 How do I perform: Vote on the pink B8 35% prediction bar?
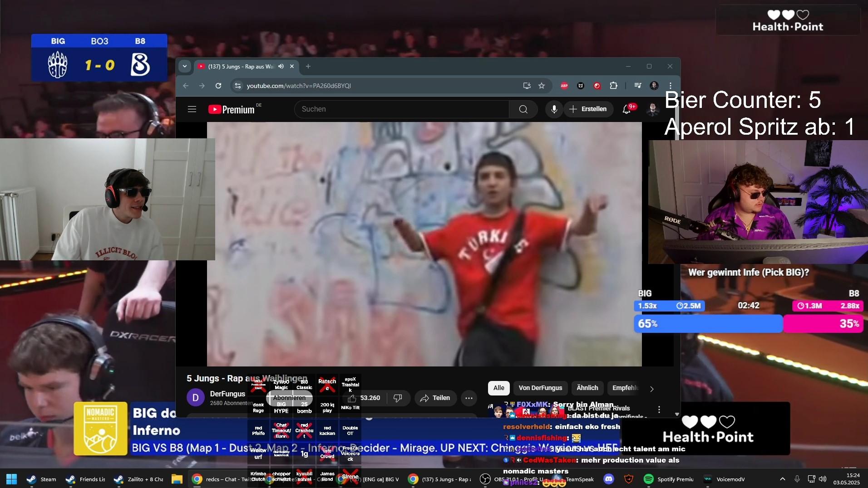823,324
